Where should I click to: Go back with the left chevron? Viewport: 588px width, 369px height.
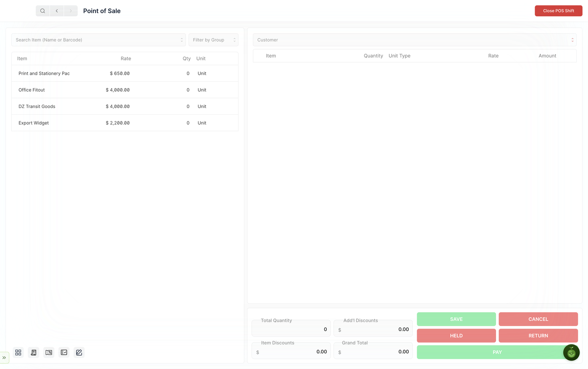57,11
